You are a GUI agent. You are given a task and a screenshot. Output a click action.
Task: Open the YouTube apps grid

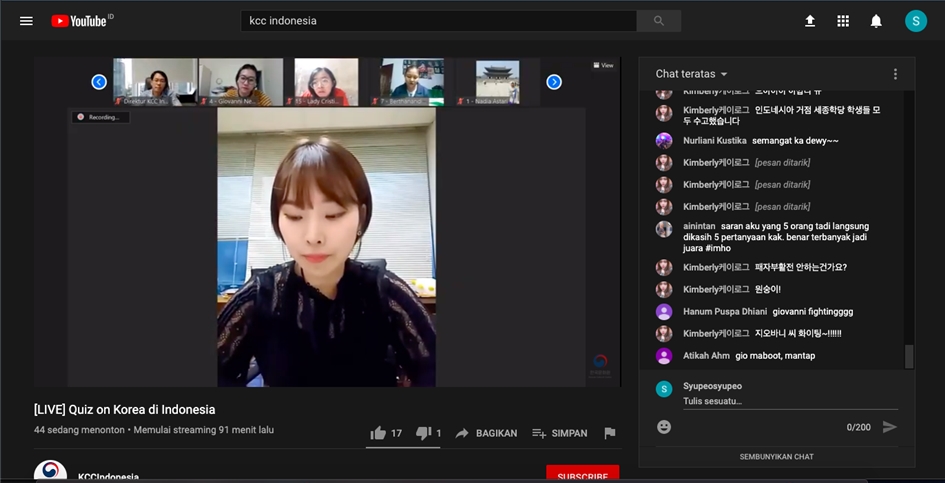pyautogui.click(x=843, y=21)
